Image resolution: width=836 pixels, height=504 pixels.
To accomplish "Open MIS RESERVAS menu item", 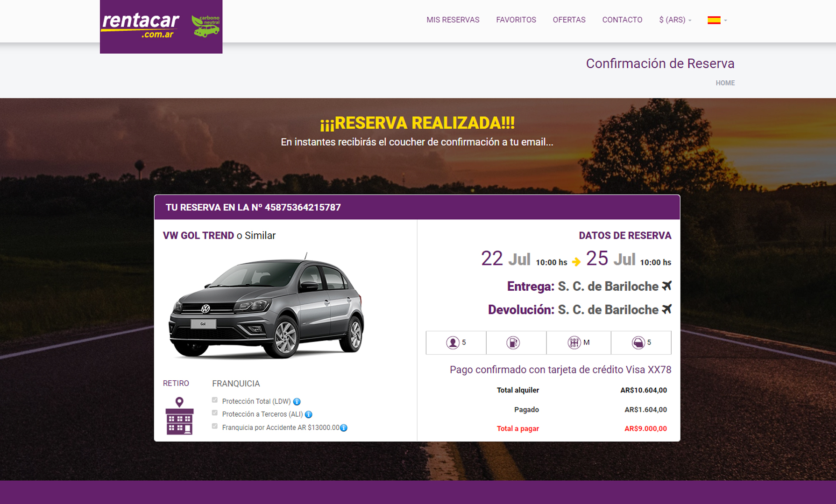I will (x=453, y=20).
